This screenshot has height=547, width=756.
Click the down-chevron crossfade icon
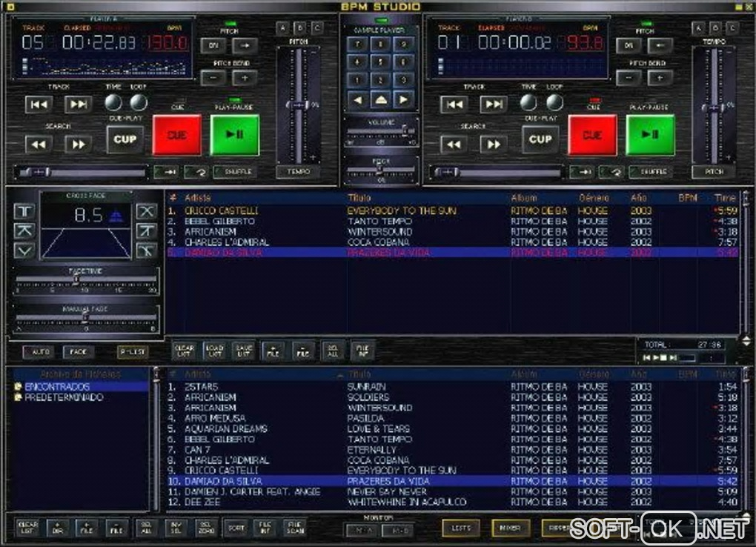[24, 251]
